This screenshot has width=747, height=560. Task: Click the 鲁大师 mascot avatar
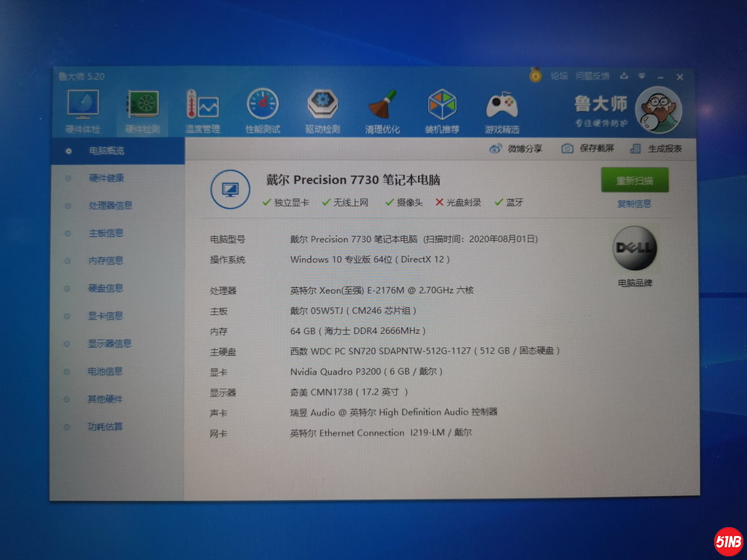pyautogui.click(x=658, y=111)
